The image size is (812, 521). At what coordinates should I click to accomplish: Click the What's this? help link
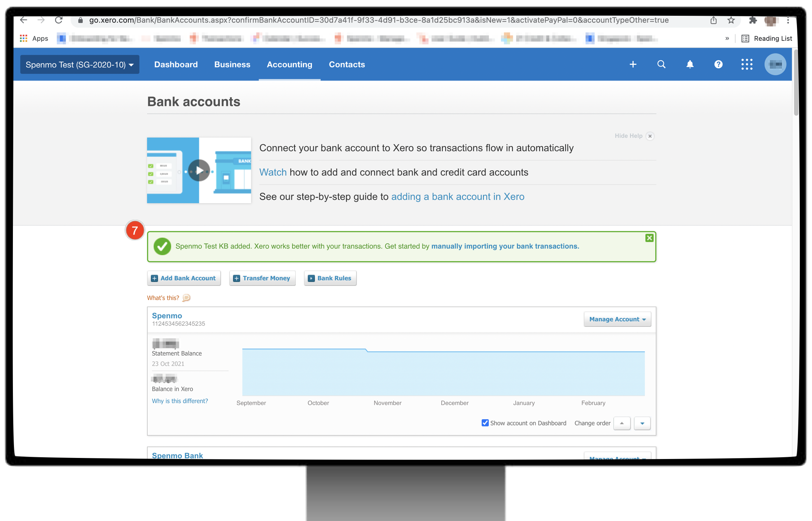[x=163, y=298]
